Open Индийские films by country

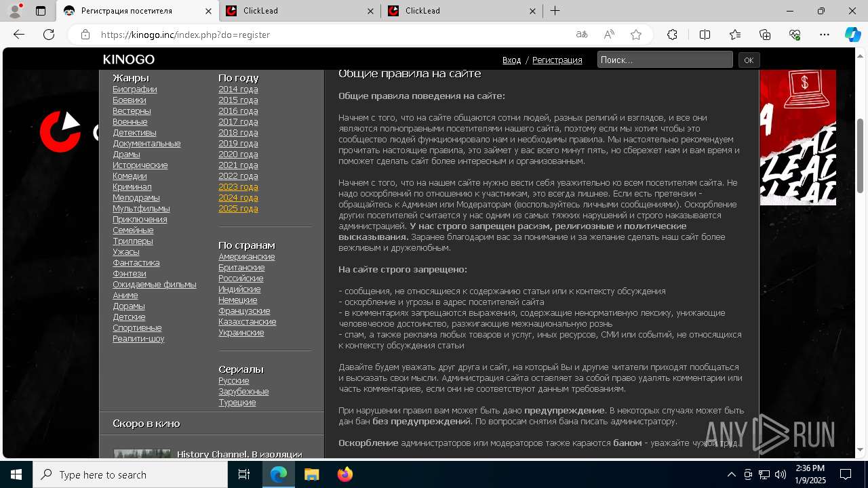point(239,289)
